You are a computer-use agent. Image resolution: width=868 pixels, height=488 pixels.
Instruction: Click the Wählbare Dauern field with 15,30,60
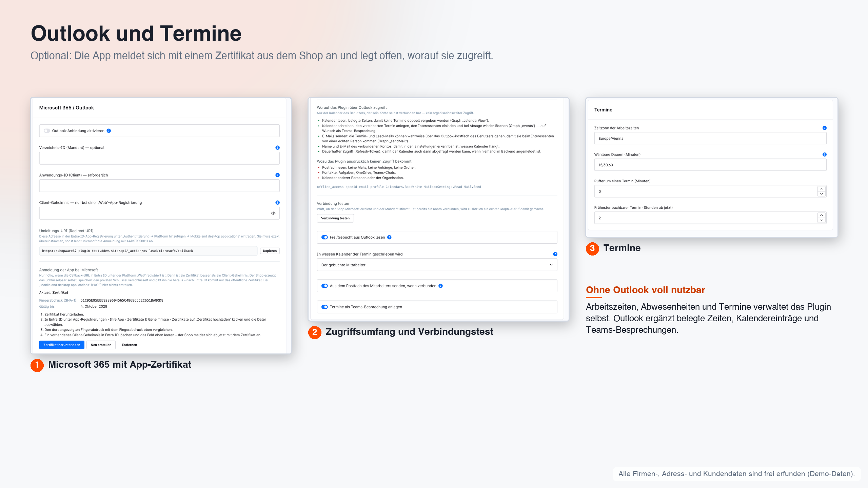(x=710, y=165)
